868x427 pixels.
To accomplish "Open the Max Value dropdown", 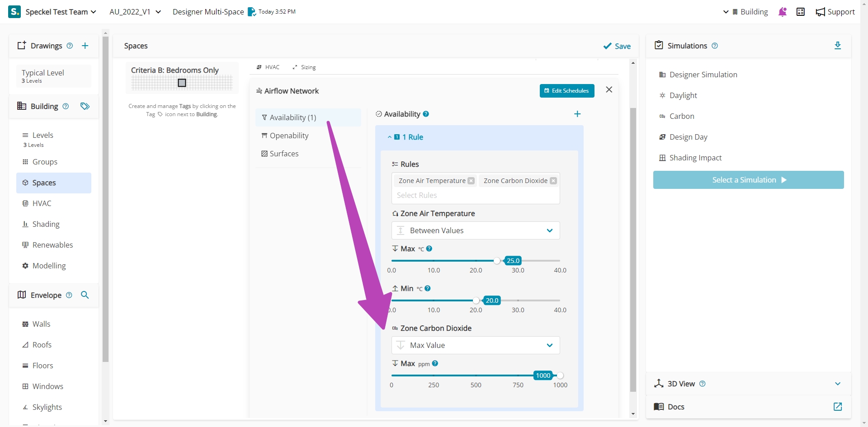I will 476,345.
